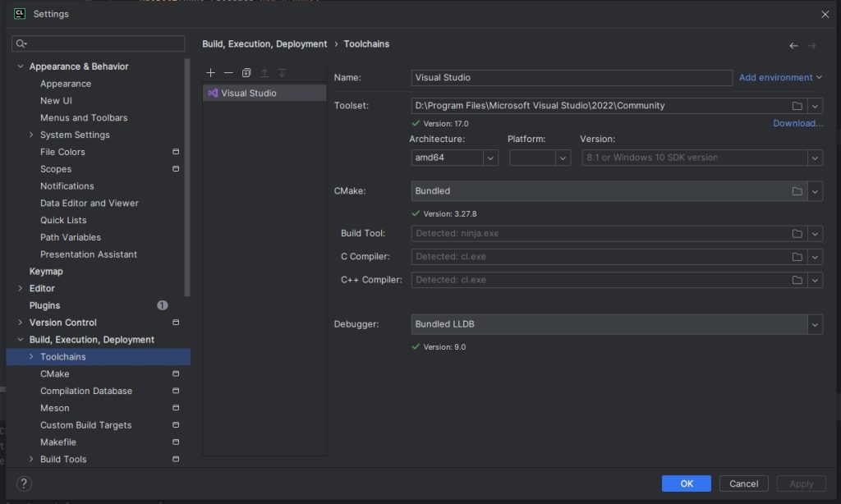This screenshot has width=841, height=504.
Task: Click the search magnifier icon
Action: click(x=21, y=44)
